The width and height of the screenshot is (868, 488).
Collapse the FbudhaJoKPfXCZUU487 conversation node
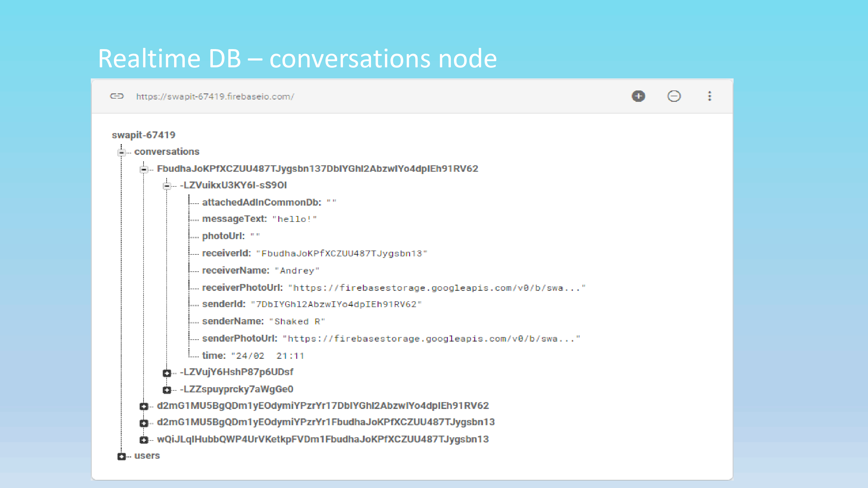coord(144,170)
